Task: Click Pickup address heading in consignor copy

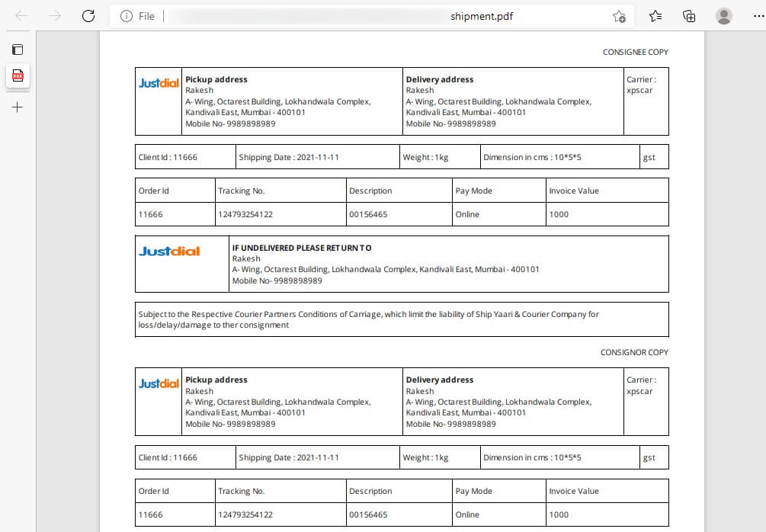Action: coord(216,380)
